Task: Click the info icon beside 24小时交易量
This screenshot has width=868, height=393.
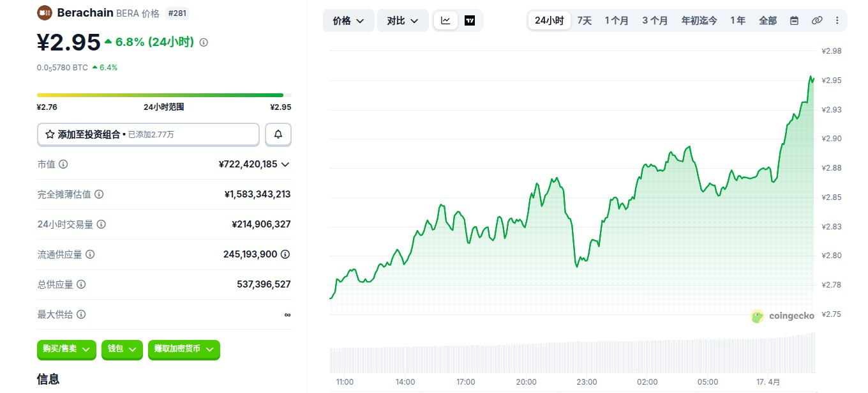Action: 101,224
